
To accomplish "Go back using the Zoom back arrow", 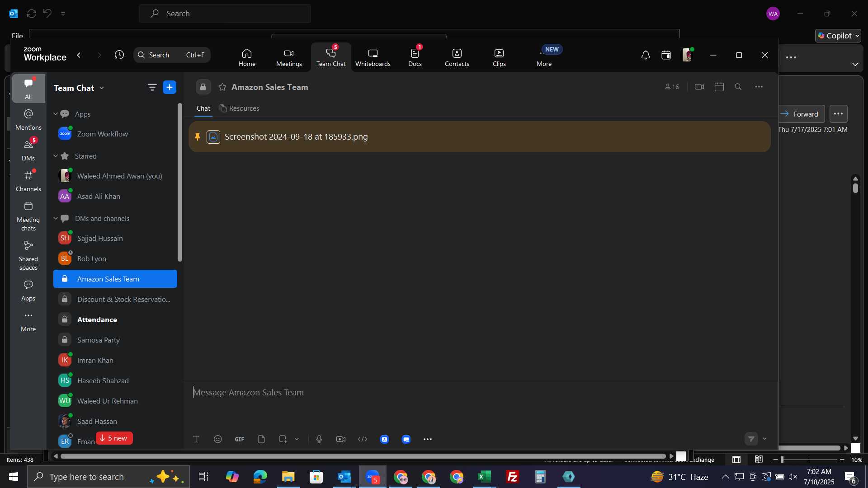I will pyautogui.click(x=79, y=55).
